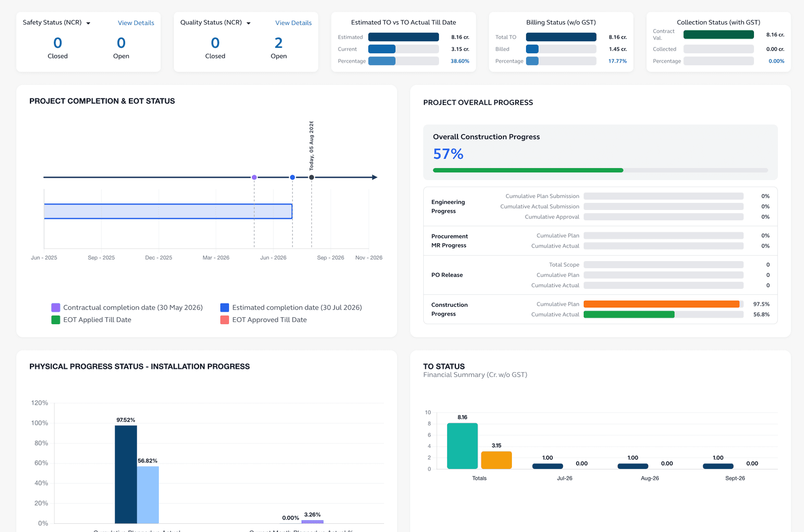Click the TO STATUS heading
Image resolution: width=804 pixels, height=532 pixels.
[444, 367]
